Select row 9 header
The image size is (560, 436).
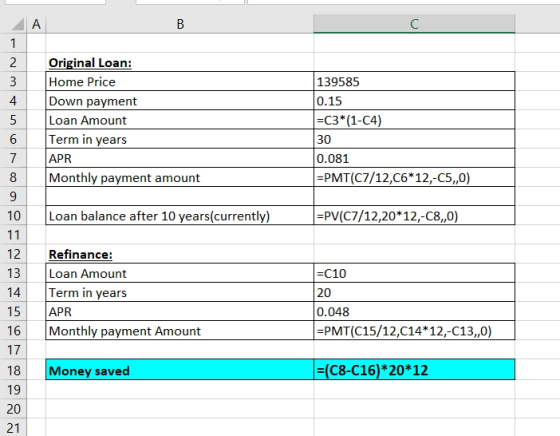pyautogui.click(x=13, y=196)
